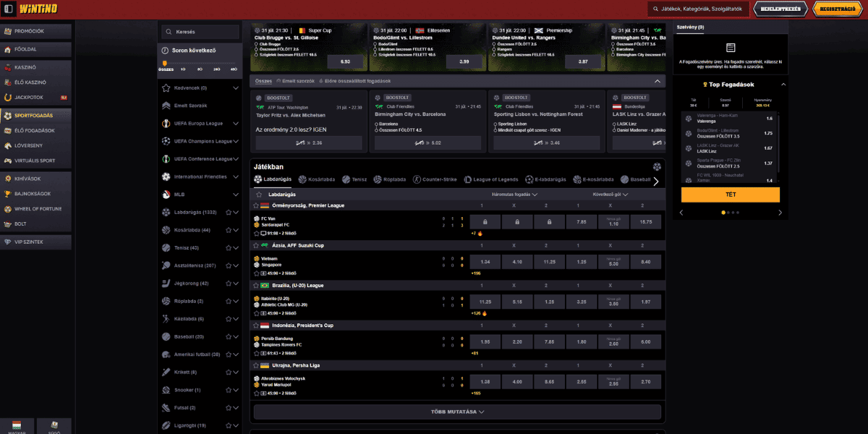This screenshot has width=868, height=434.
Task: Expand International Friendlies
Action: pyautogui.click(x=236, y=176)
